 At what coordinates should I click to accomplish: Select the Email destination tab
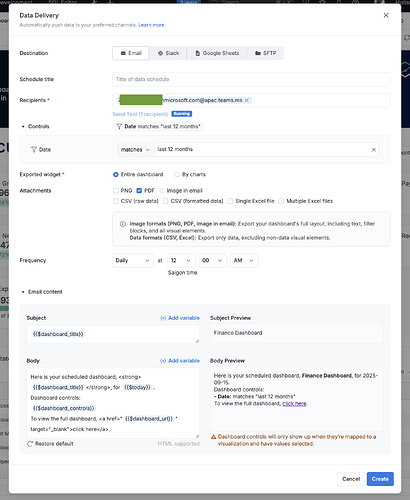coord(131,53)
